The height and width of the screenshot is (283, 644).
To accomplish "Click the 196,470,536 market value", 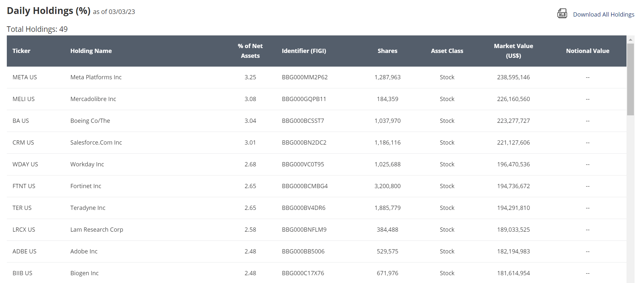I will coord(513,164).
